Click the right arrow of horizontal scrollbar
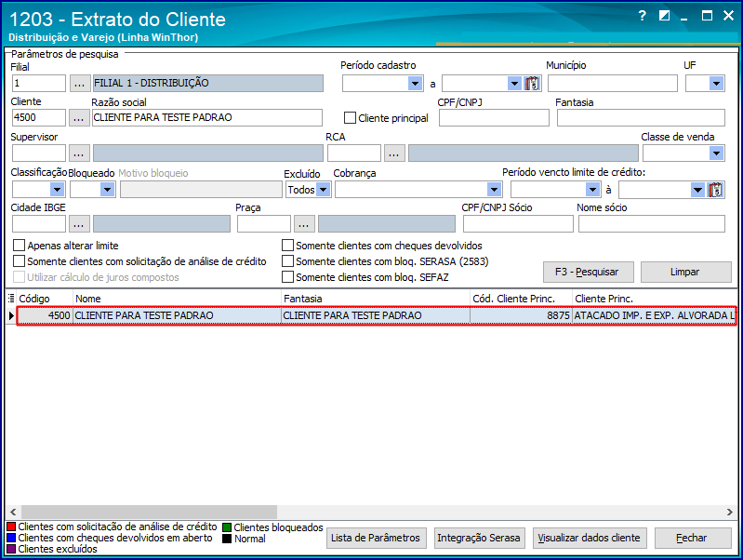Image resolution: width=743 pixels, height=560 pixels. (729, 513)
